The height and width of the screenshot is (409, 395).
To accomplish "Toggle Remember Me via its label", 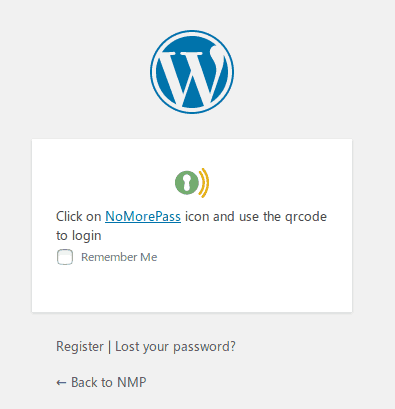I will [x=119, y=257].
